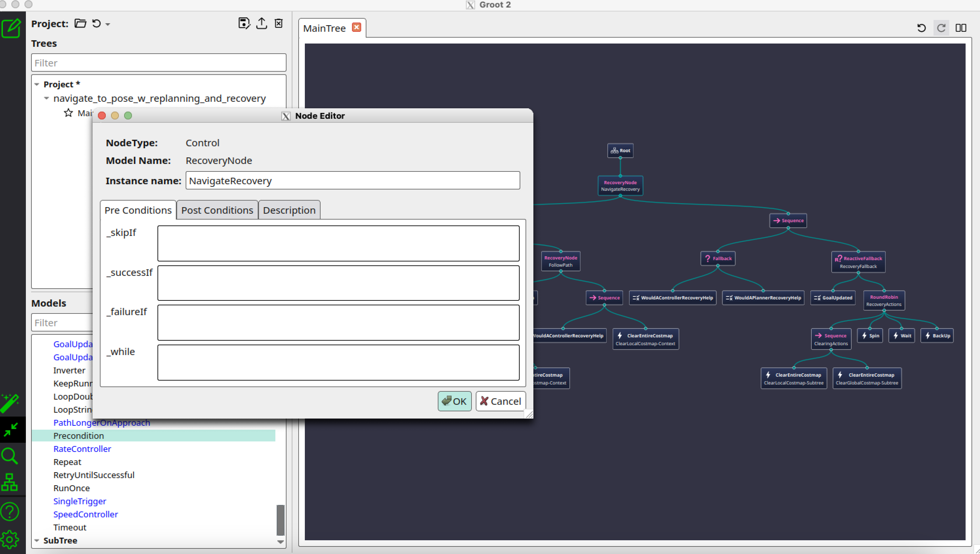Screen dimensions: 980x554
Task: Click the search magnifier icon in sidebar
Action: click(x=9, y=456)
